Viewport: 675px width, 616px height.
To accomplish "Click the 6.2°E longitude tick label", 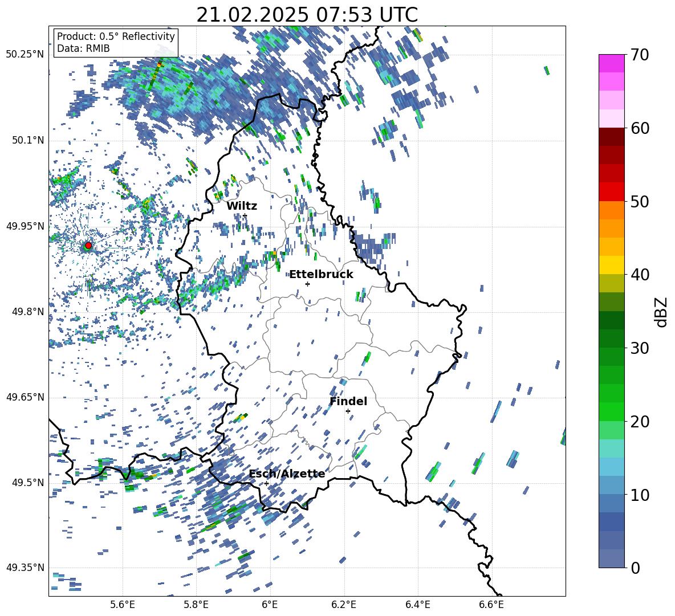I will (x=344, y=605).
